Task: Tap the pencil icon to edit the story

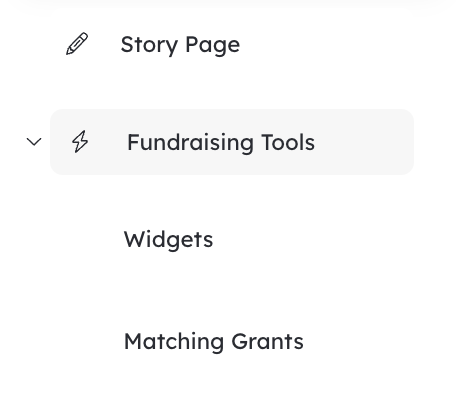Action: [x=77, y=44]
